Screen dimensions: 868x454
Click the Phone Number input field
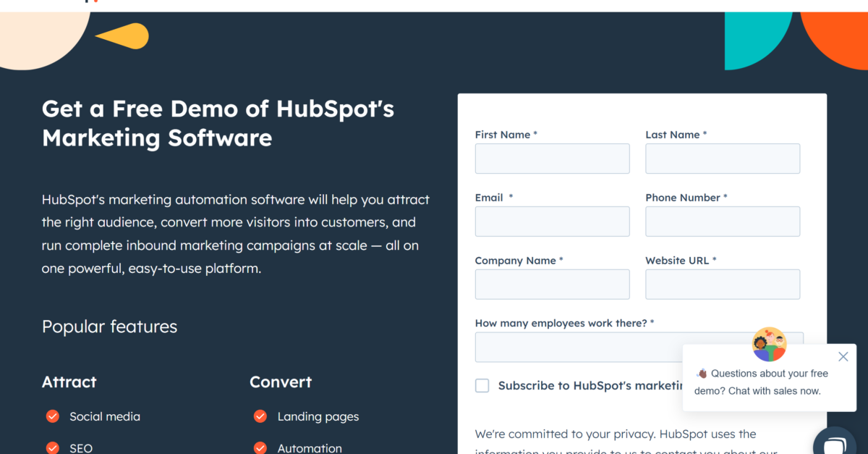click(x=722, y=221)
